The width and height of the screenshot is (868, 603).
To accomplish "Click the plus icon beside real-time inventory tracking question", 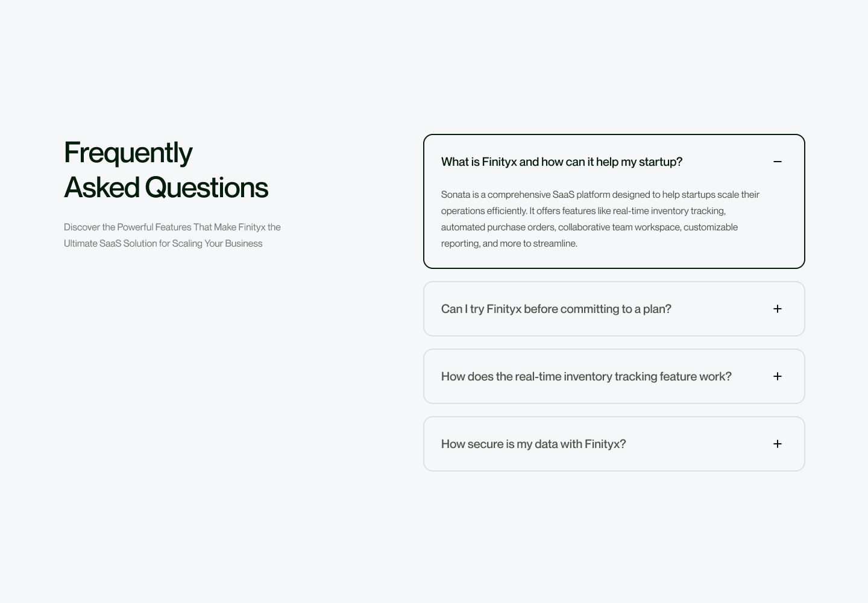I will (x=778, y=376).
